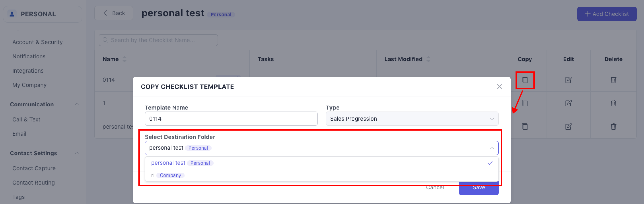644x204 pixels.
Task: Go back using the Back button
Action: tap(114, 13)
